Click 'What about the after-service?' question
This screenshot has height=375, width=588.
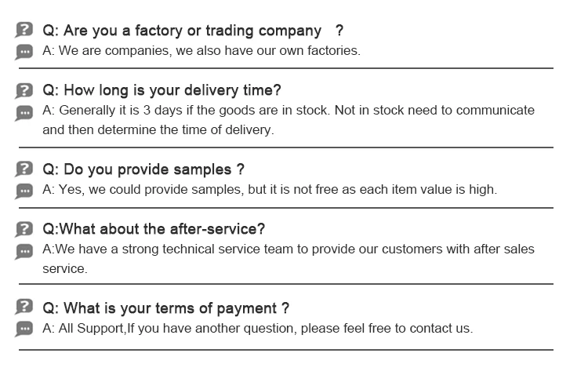point(154,229)
